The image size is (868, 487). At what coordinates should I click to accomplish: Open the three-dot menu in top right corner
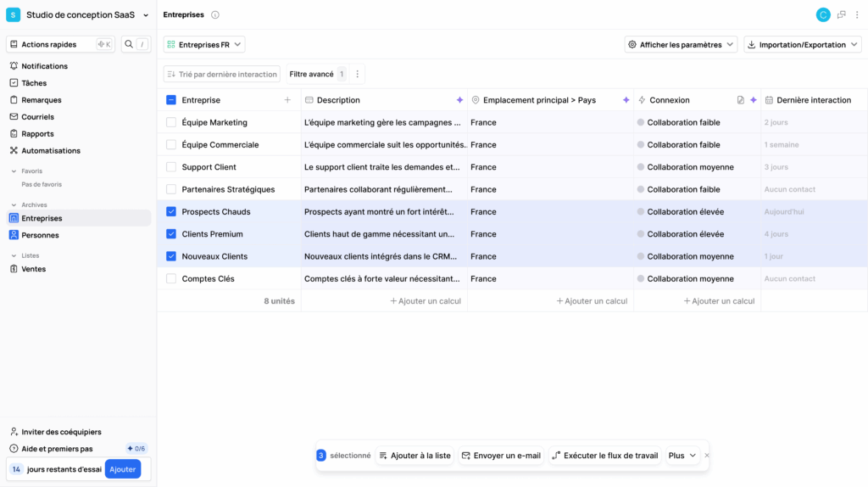tap(857, 15)
